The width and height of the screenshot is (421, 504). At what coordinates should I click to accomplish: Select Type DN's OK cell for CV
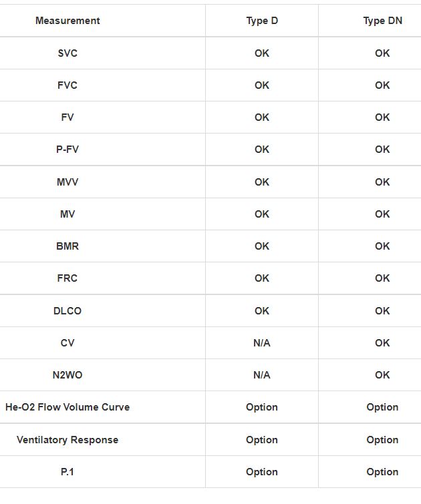(382, 342)
